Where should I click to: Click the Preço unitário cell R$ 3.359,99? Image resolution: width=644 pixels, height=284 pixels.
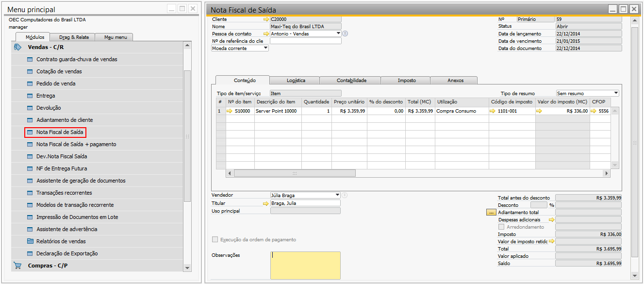[349, 111]
